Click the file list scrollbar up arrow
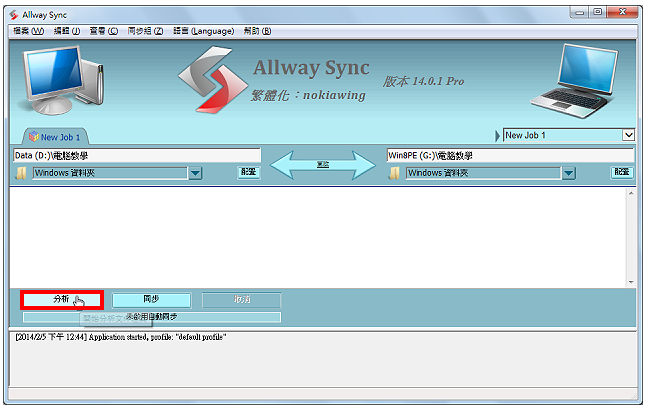Screen dimensions: 653x408 pyautogui.click(x=631, y=193)
